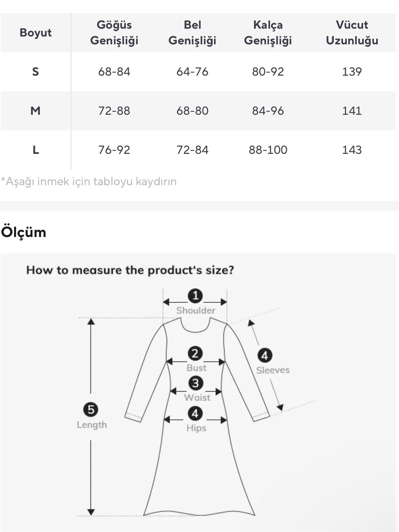The image size is (399, 532).
Task: Select the size L row label
Action: coord(36,150)
